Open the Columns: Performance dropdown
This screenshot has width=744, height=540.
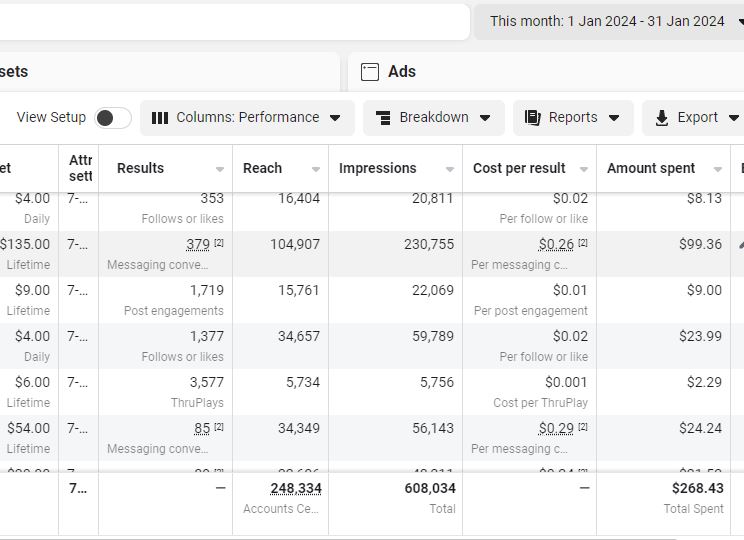click(247, 118)
